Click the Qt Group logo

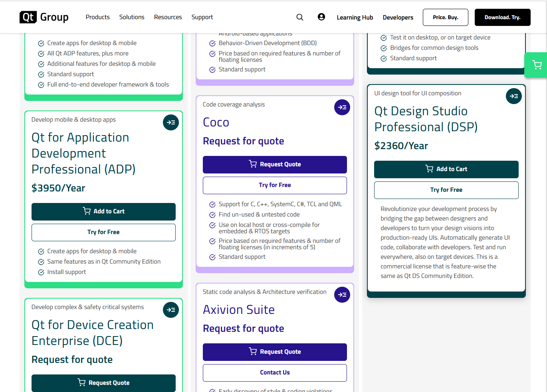tap(44, 17)
